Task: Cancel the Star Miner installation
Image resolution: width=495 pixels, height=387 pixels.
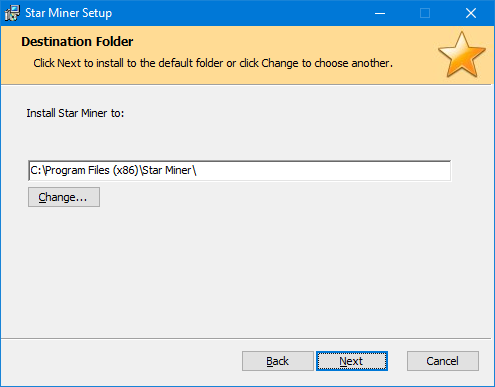Action: click(x=443, y=361)
